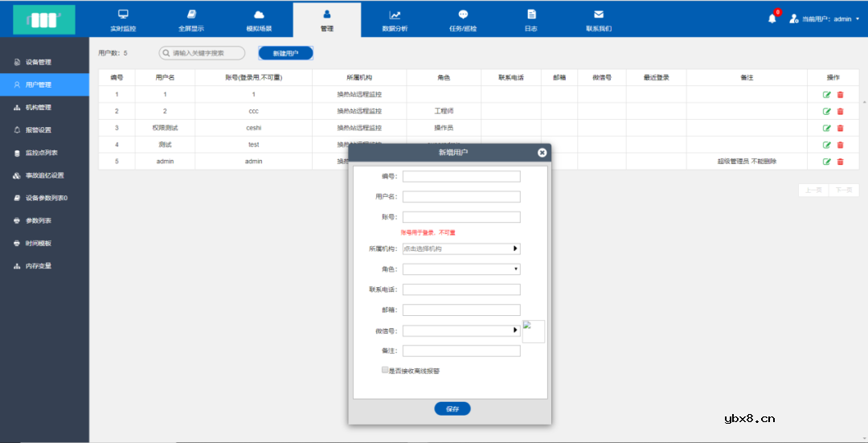
Task: Delete user in row 1 with red trash icon
Action: 841,95
